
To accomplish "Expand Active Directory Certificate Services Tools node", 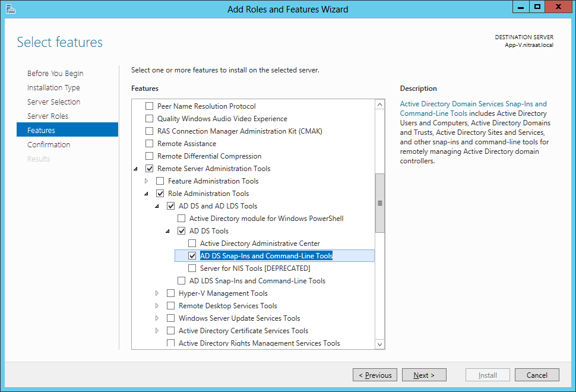I will tap(157, 331).
